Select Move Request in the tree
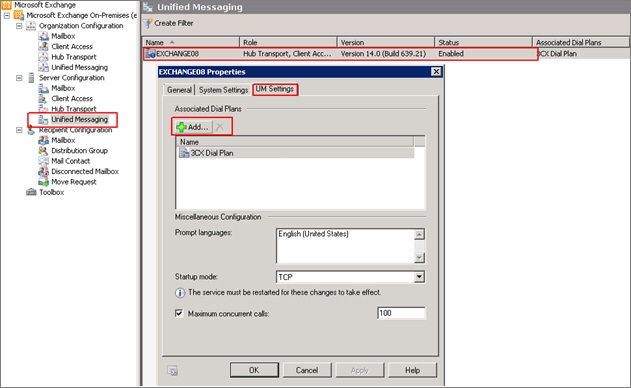The width and height of the screenshot is (631, 388). (74, 182)
